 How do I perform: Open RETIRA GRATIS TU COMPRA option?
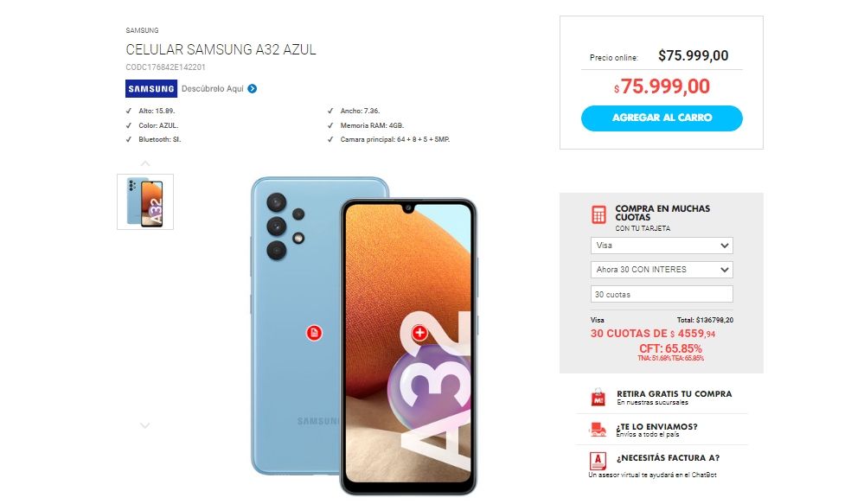coord(674,394)
